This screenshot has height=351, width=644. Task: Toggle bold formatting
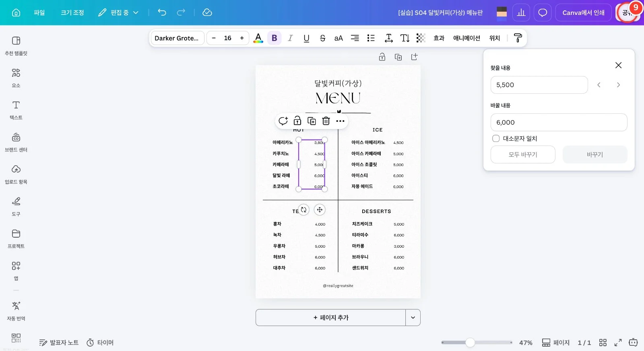(275, 38)
